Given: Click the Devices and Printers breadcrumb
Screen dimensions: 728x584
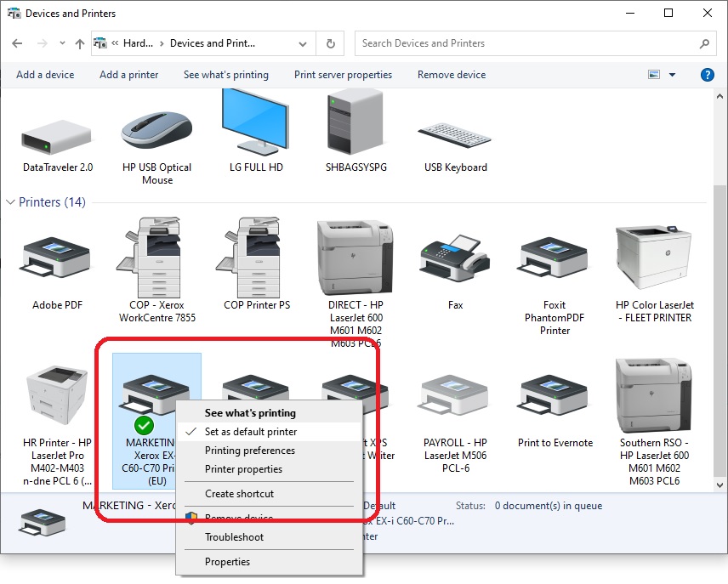Looking at the screenshot, I should 212,43.
